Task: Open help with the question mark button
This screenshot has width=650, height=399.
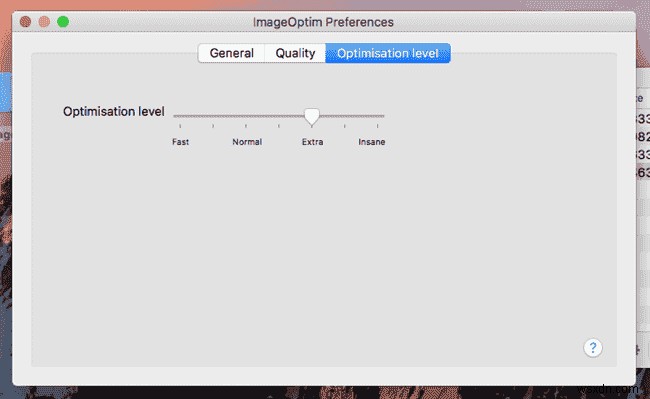Action: coord(593,348)
